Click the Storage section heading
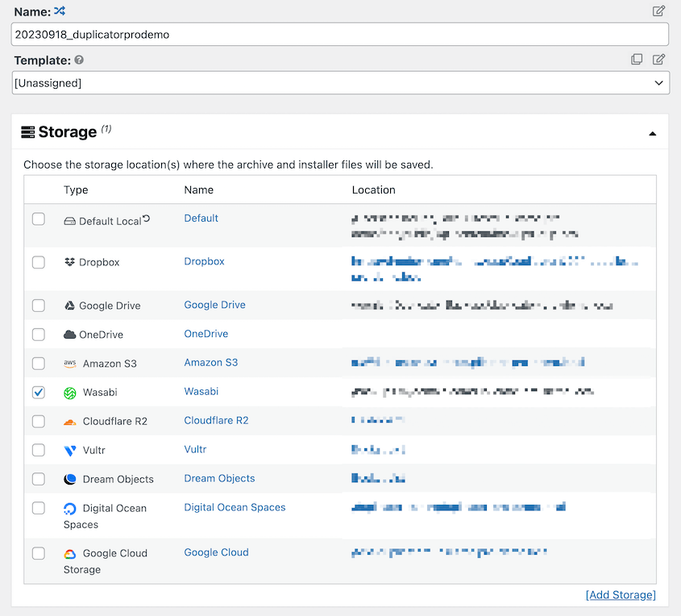 point(68,132)
